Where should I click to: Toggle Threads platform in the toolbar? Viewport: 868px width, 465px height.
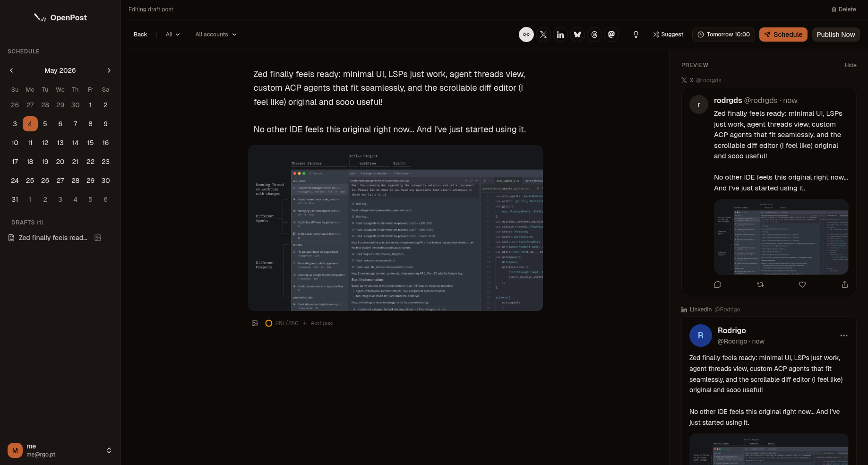pos(594,34)
